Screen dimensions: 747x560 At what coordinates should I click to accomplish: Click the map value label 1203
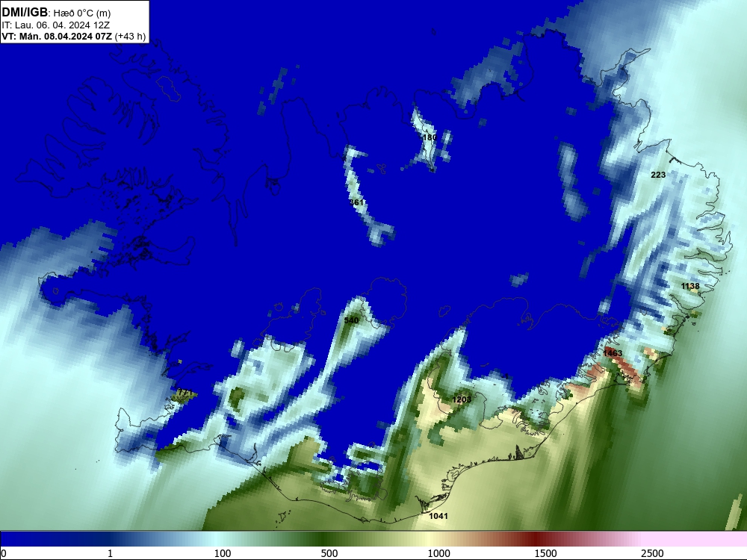point(462,399)
